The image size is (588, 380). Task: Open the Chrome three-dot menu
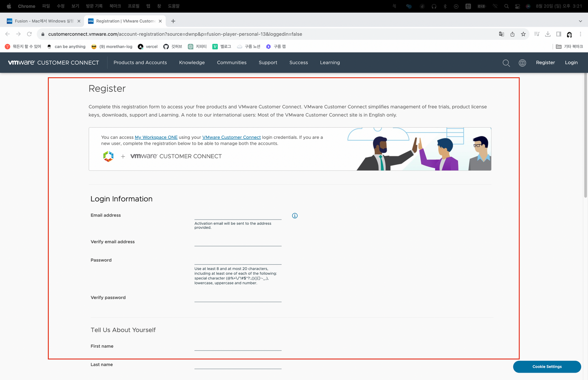pyautogui.click(x=581, y=34)
